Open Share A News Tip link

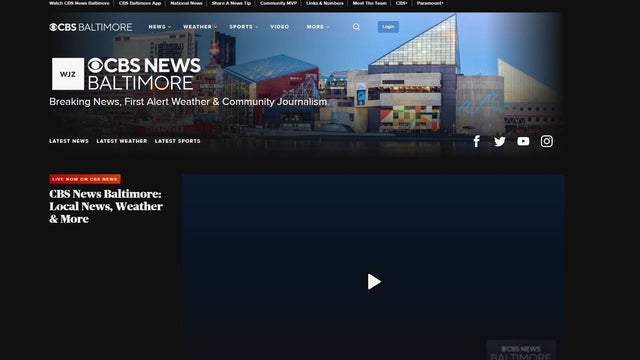[x=231, y=3]
